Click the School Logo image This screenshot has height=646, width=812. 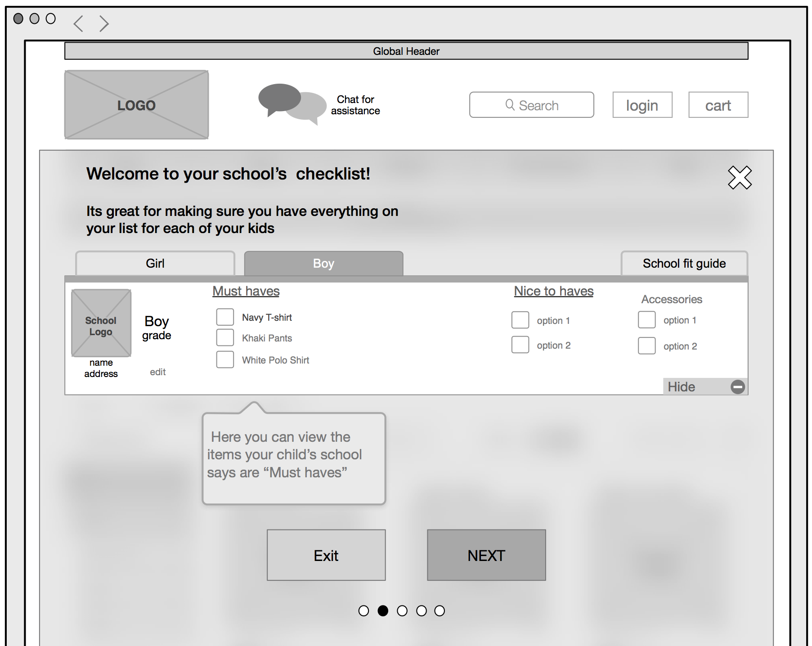coord(101,323)
